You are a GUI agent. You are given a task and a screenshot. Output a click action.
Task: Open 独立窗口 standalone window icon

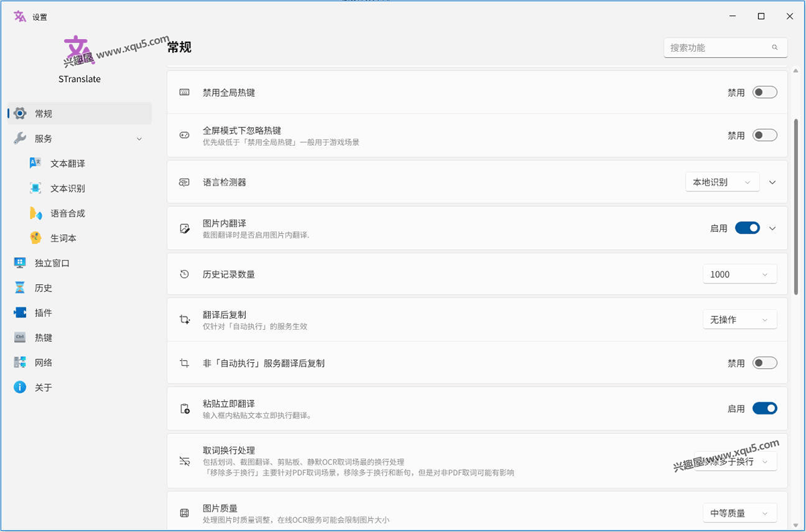pos(20,263)
